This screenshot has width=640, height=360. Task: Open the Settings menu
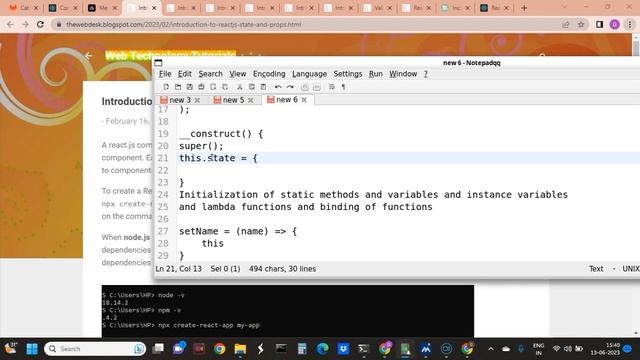[348, 74]
